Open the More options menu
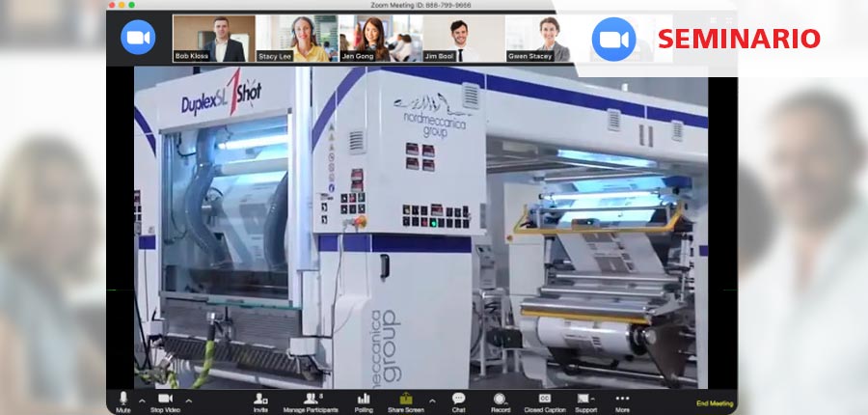Viewport: 868px width, 415px height. coord(622,400)
